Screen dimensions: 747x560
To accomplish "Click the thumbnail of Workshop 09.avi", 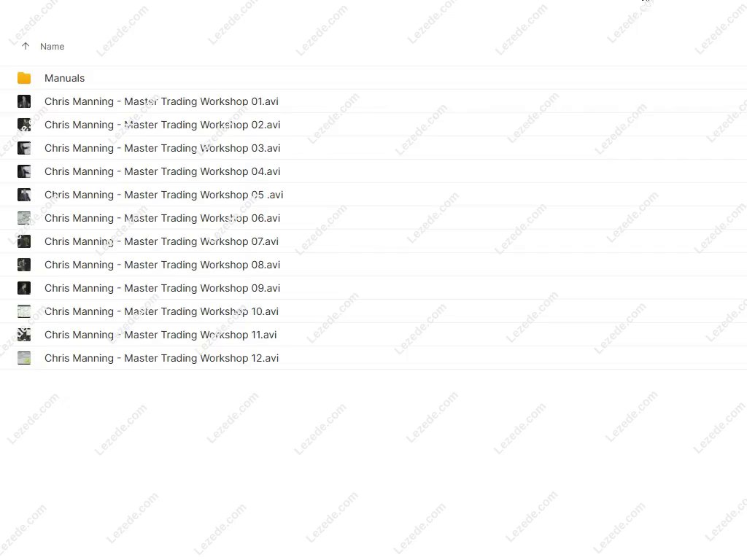I will (24, 288).
